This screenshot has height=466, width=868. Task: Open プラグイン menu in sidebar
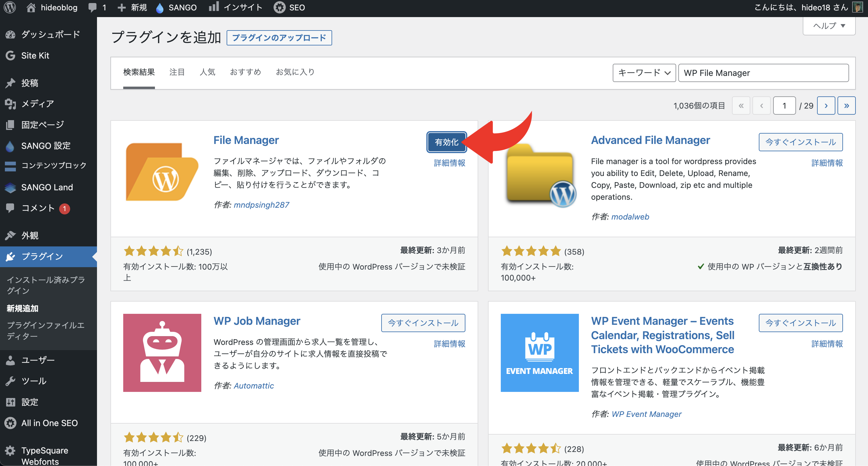[x=48, y=256]
